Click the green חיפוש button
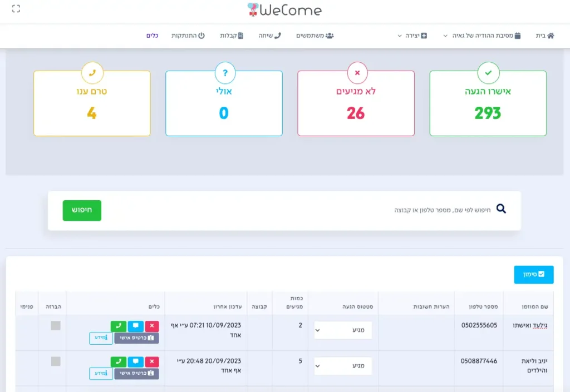This screenshot has width=570, height=392. tap(82, 211)
